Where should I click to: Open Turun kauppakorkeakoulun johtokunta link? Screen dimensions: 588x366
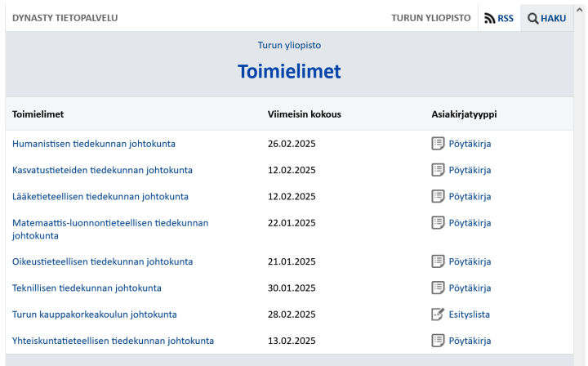(x=95, y=314)
